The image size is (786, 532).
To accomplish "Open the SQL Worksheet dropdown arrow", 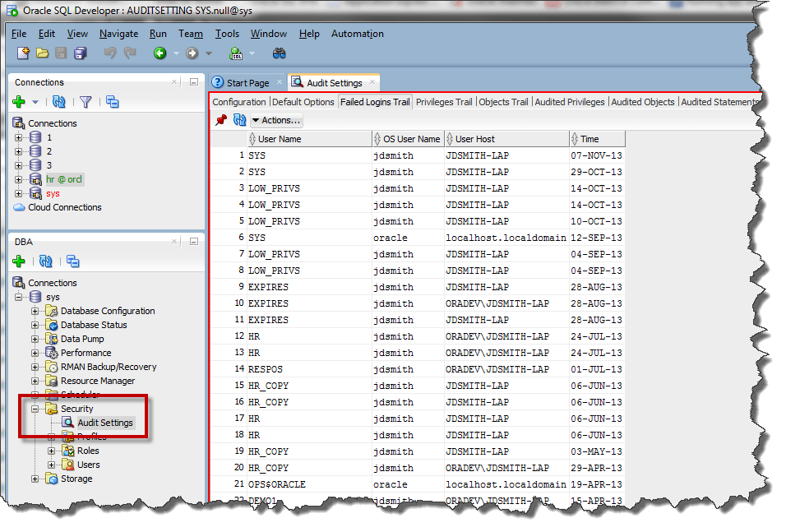I will coord(252,53).
